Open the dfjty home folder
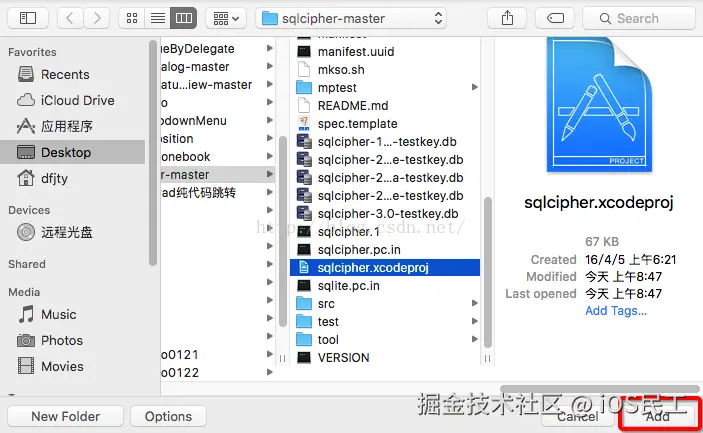Image resolution: width=703 pixels, height=433 pixels. [73, 178]
